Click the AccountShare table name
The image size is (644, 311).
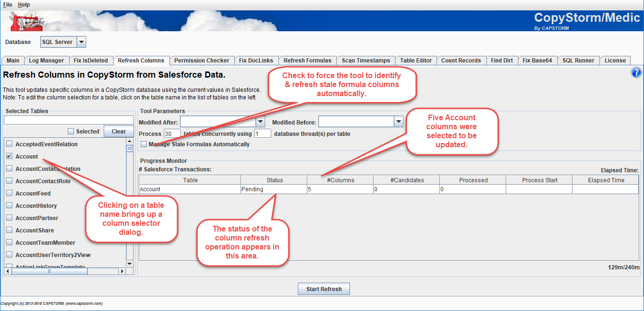[x=35, y=231]
